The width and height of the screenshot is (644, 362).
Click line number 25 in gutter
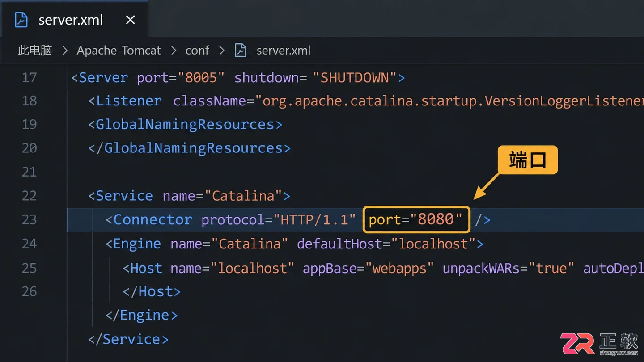[29, 268]
